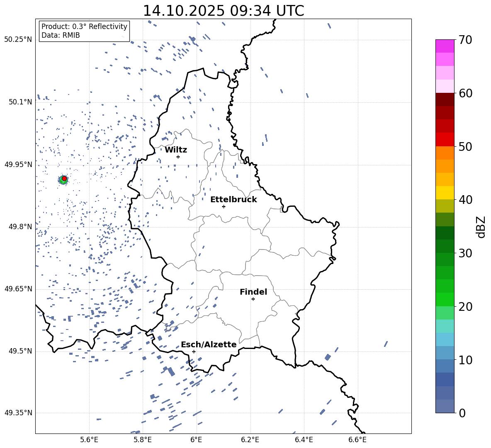Viewport: 491px width, 448px height.
Task: Click the Esch/Alzette city label
Action: (x=209, y=345)
